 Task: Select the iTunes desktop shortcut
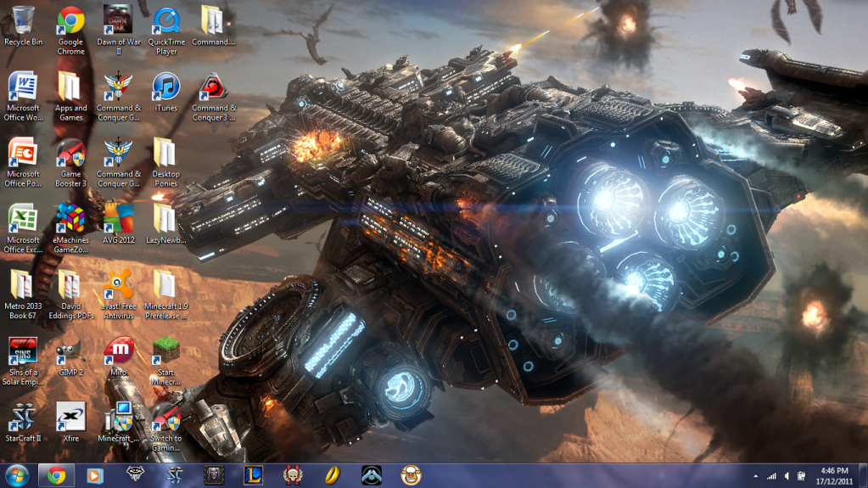(x=166, y=93)
